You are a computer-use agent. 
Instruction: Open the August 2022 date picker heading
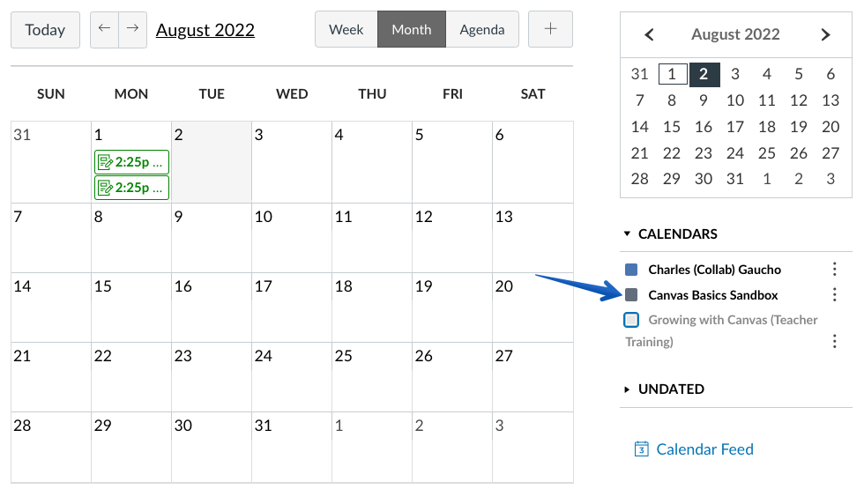(205, 30)
